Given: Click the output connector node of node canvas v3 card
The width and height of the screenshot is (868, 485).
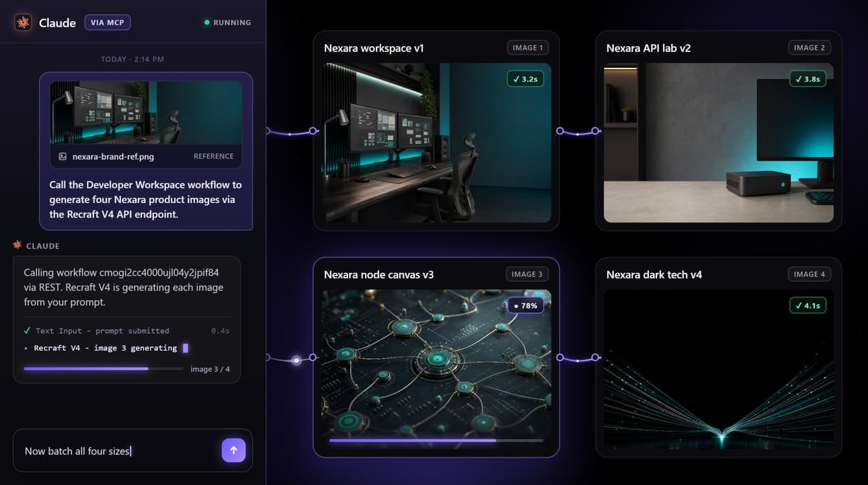Looking at the screenshot, I should 559,357.
